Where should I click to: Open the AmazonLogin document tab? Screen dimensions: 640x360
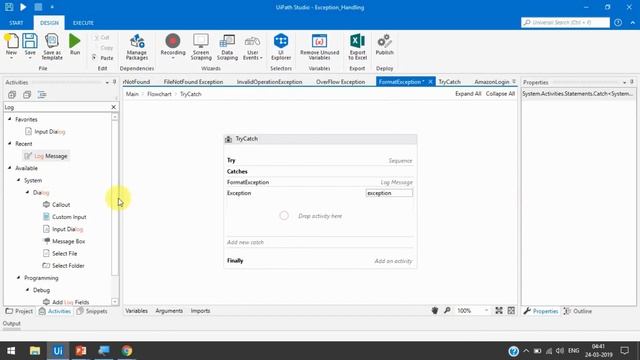[491, 82]
